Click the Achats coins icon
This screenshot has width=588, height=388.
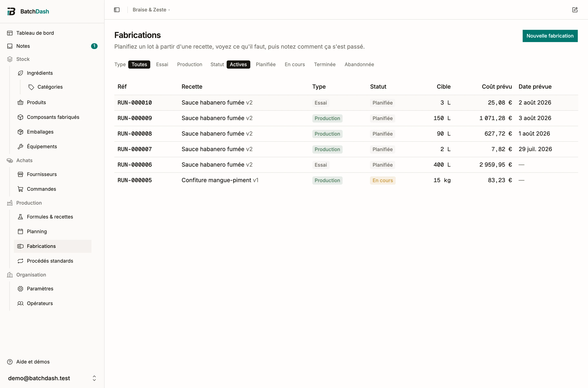tap(10, 160)
